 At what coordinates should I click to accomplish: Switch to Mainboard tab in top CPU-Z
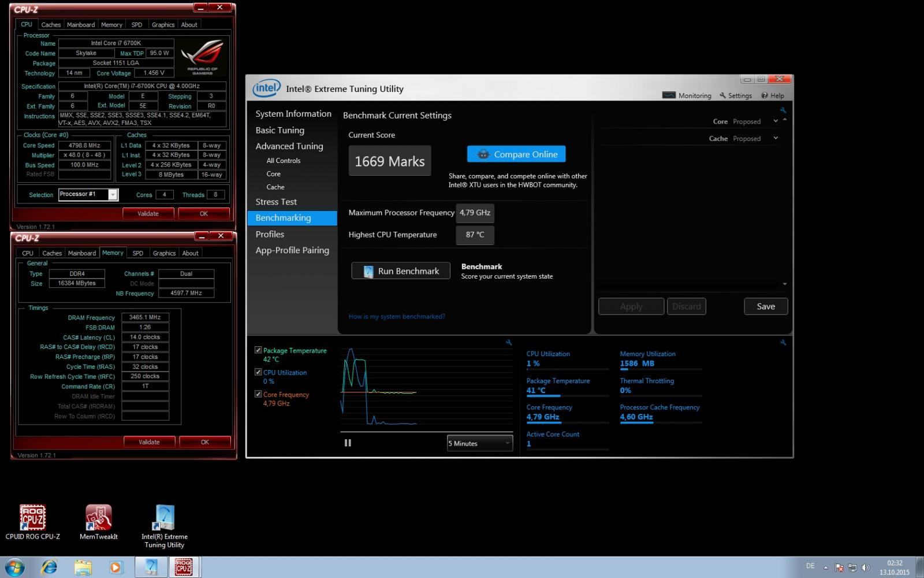tap(81, 25)
